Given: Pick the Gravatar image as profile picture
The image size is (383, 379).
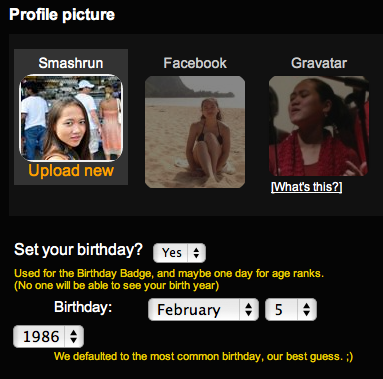Looking at the screenshot, I should pyautogui.click(x=319, y=126).
